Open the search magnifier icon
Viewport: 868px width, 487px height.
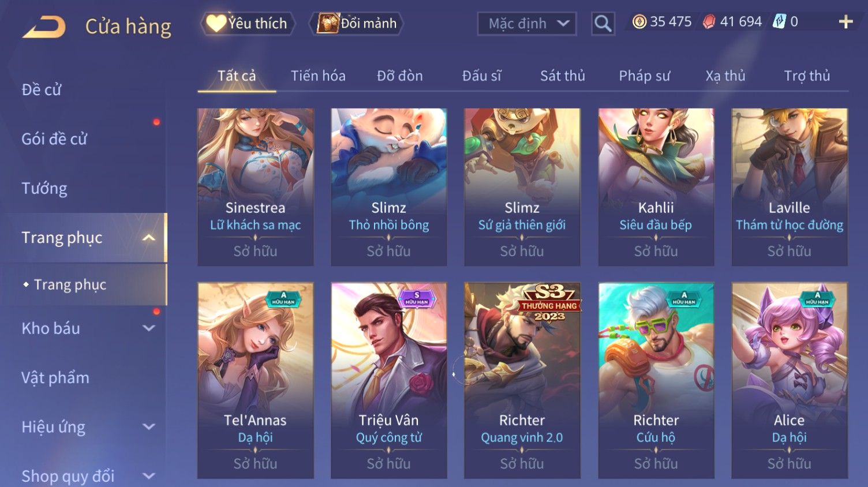click(x=603, y=24)
